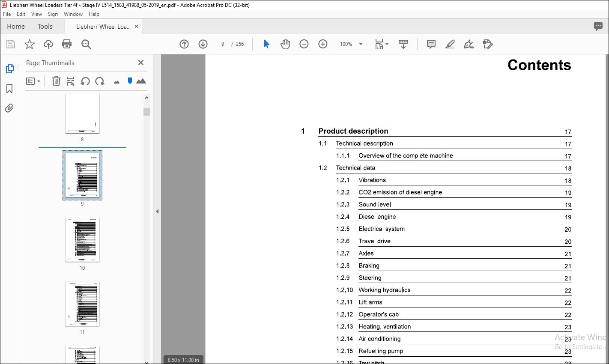This screenshot has height=364, width=609.
Task: Open the Bookmarks pane
Action: click(x=9, y=88)
